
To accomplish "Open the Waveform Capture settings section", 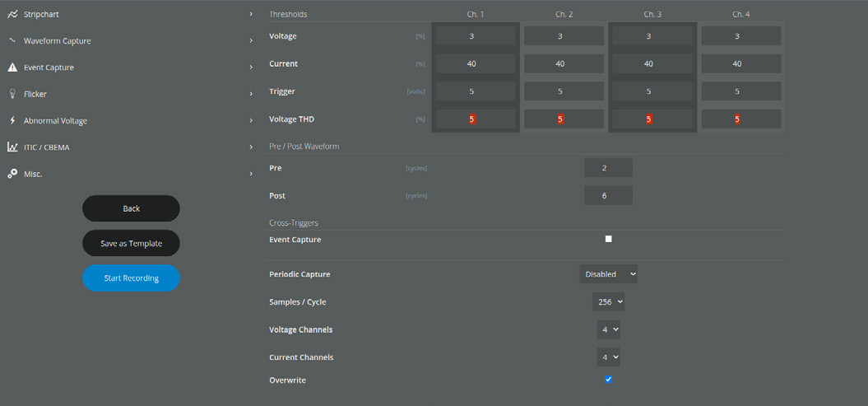I will coord(131,41).
